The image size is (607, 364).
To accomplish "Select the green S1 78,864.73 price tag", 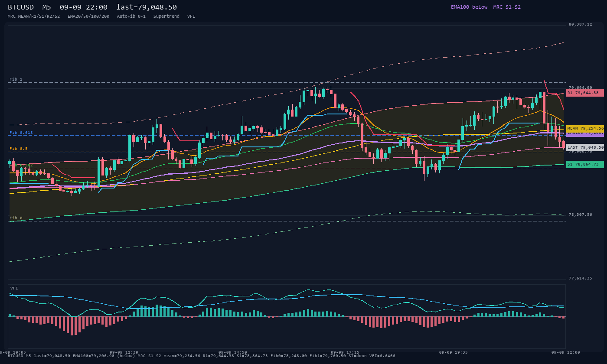I will click(x=585, y=164).
